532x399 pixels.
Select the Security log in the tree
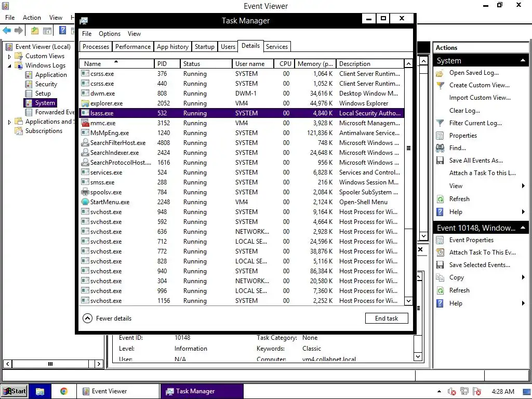(x=46, y=84)
